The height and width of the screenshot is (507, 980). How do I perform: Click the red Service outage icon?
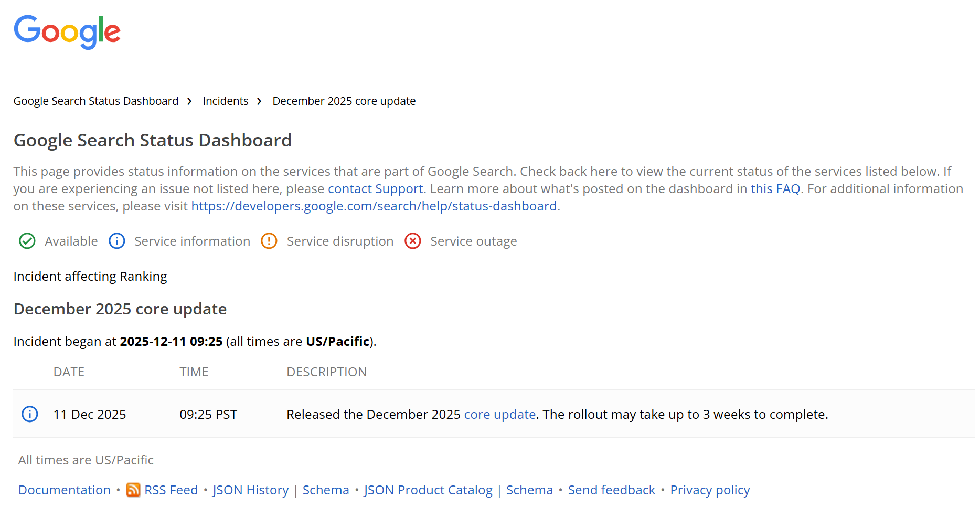point(412,241)
